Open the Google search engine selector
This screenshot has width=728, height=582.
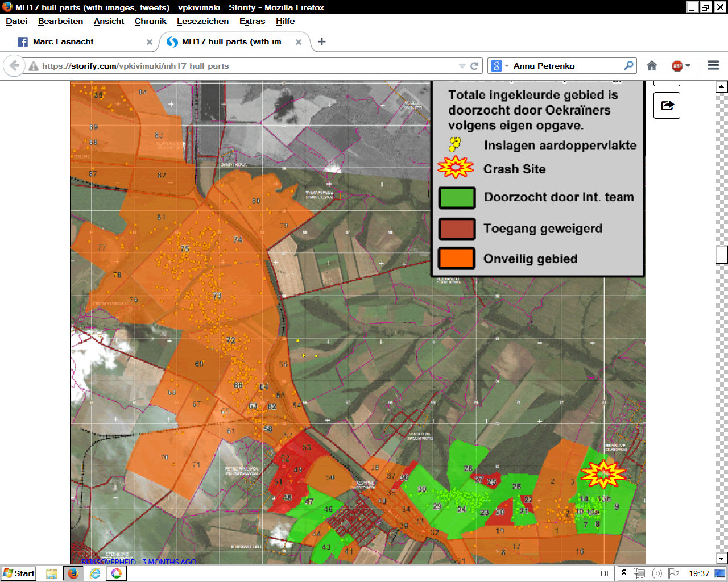click(499, 66)
